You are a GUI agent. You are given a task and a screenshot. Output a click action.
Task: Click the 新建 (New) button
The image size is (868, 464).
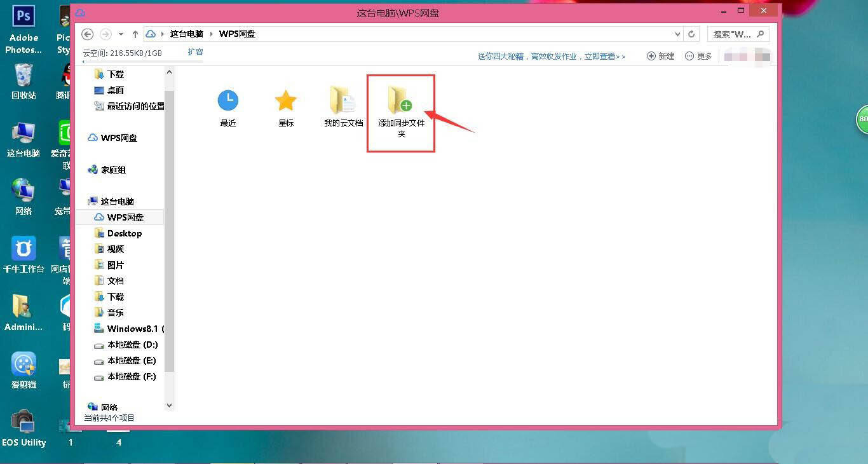coord(660,56)
